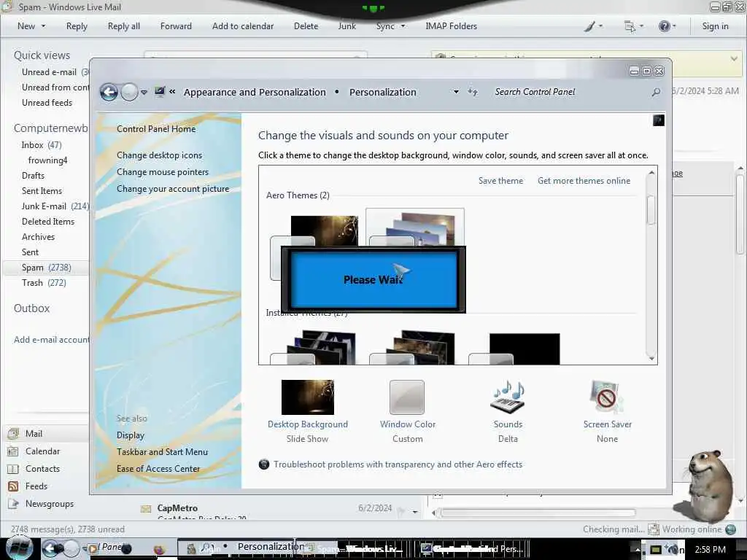Click Save theme link
The image size is (747, 560).
click(x=500, y=181)
